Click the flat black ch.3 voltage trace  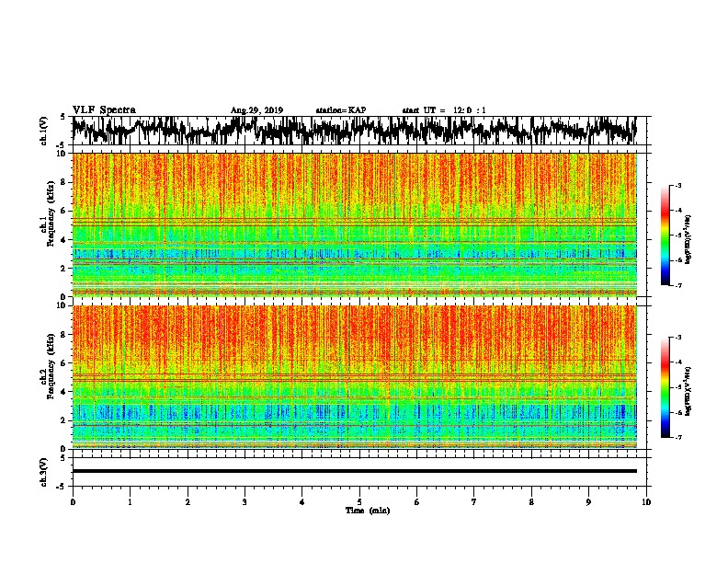[x=354, y=471]
